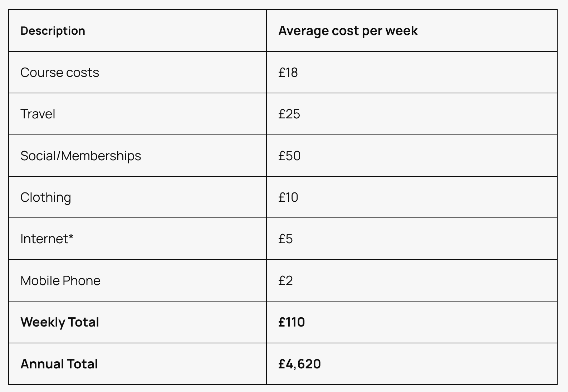Click the Average cost per week header
Screen dimensions: 568x392
click(x=348, y=31)
